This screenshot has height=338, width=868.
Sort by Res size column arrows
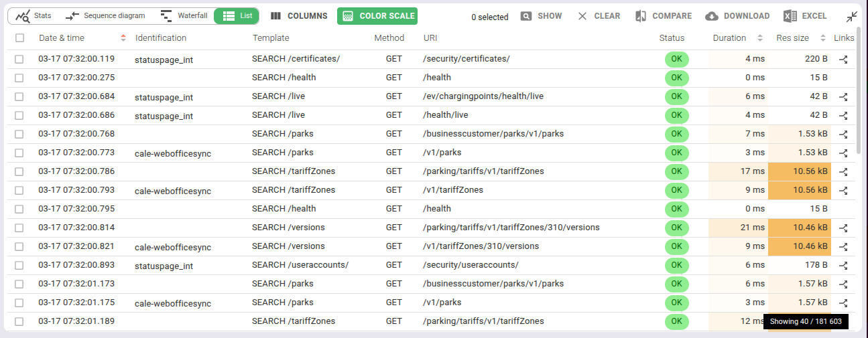click(x=822, y=38)
